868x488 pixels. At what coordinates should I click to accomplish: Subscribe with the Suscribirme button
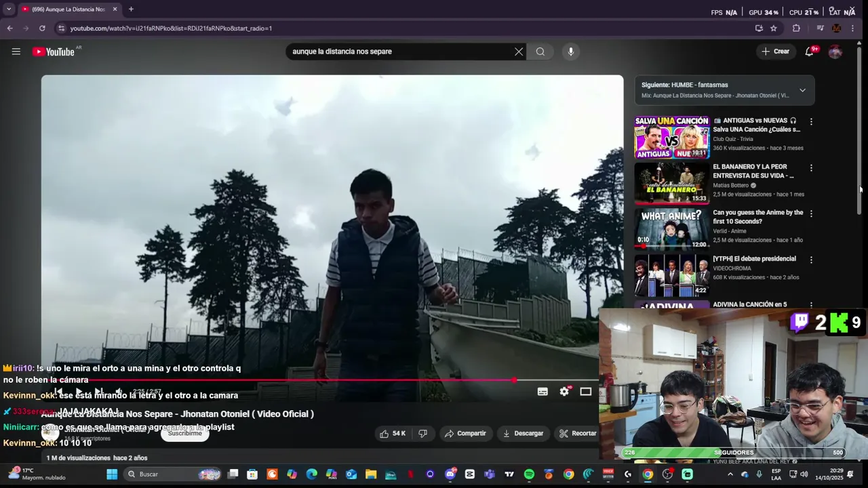pos(184,434)
